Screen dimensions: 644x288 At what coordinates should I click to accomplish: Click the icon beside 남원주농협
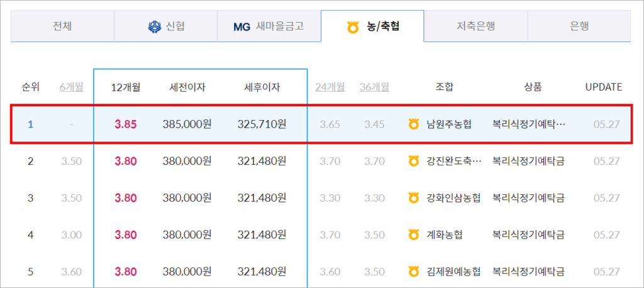click(413, 125)
